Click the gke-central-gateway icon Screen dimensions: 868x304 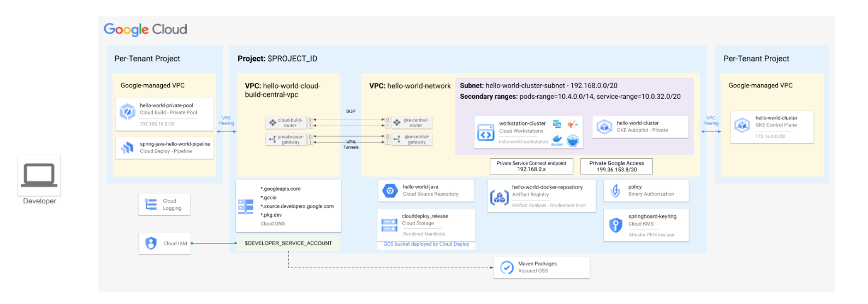tap(397, 139)
